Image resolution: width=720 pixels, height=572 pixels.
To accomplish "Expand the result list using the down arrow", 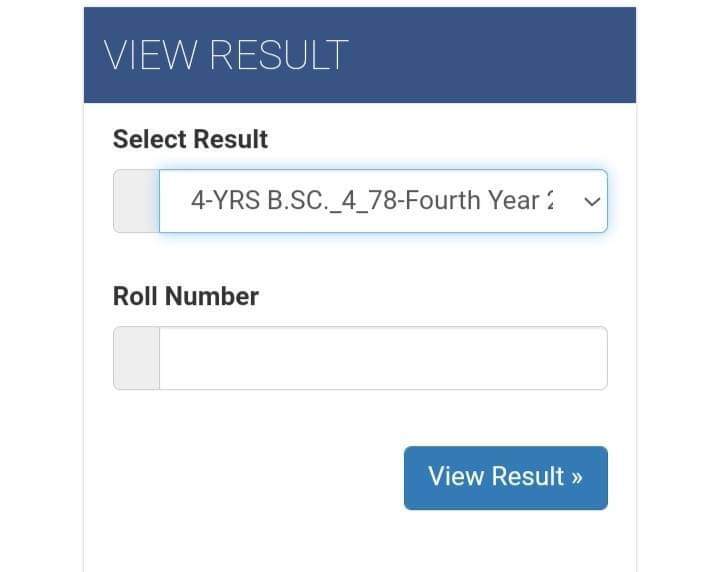I will click(x=592, y=201).
